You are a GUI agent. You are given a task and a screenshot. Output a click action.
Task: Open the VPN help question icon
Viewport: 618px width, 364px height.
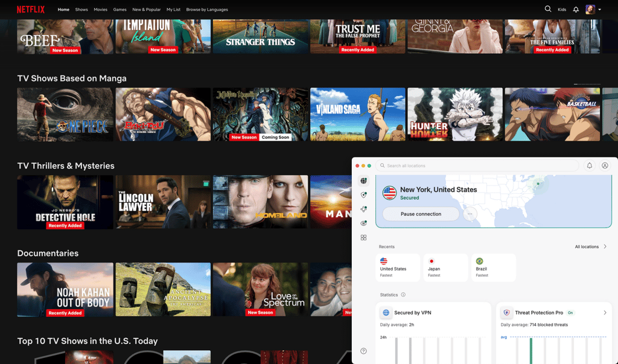pos(363,351)
